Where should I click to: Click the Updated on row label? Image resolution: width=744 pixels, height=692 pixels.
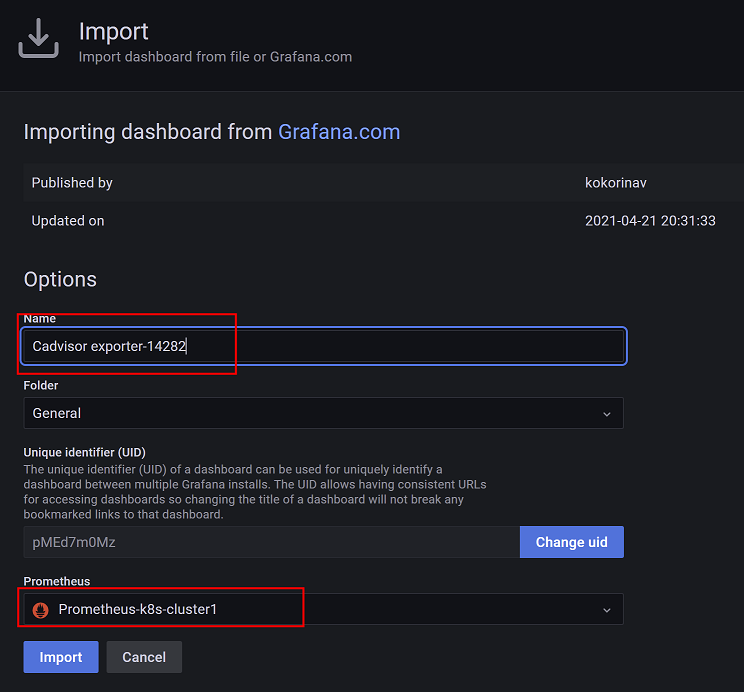pos(68,221)
